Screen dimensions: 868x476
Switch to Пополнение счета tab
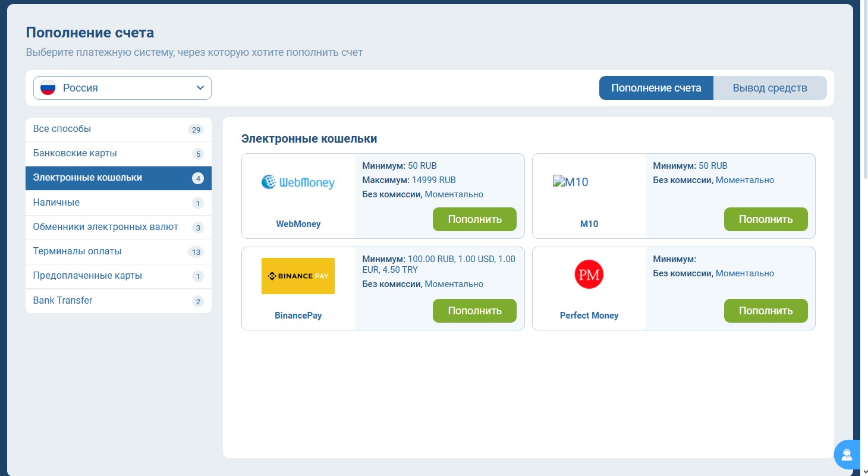(x=656, y=88)
